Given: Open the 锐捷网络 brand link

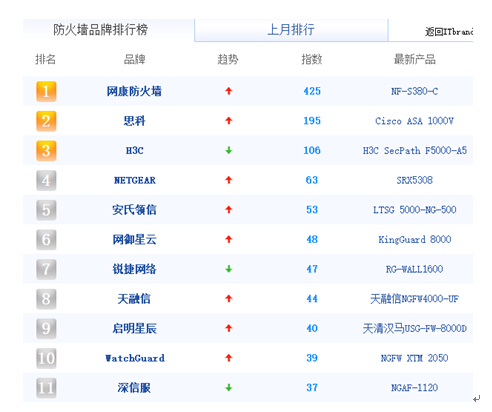Looking at the screenshot, I should point(134,269).
